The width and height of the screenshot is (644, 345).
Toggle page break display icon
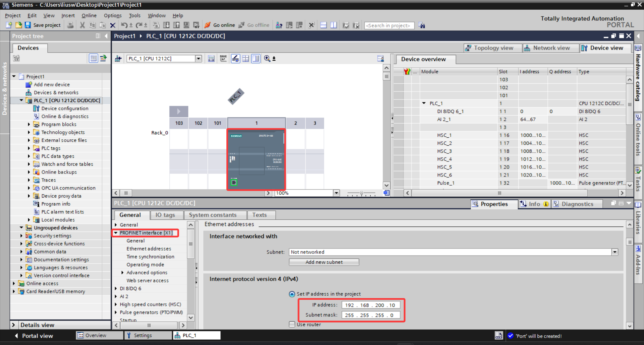click(x=246, y=59)
